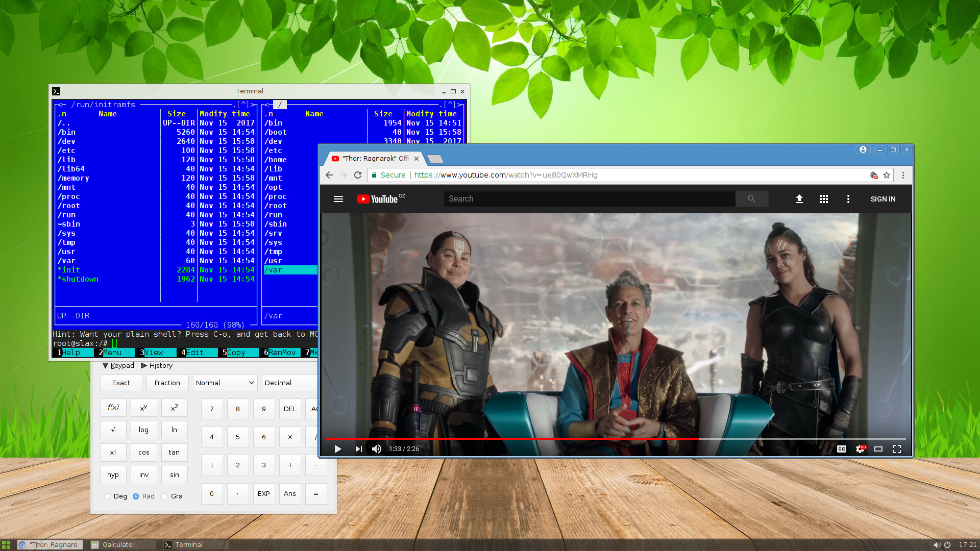Click the Fraction button in Qalculate

tap(166, 382)
